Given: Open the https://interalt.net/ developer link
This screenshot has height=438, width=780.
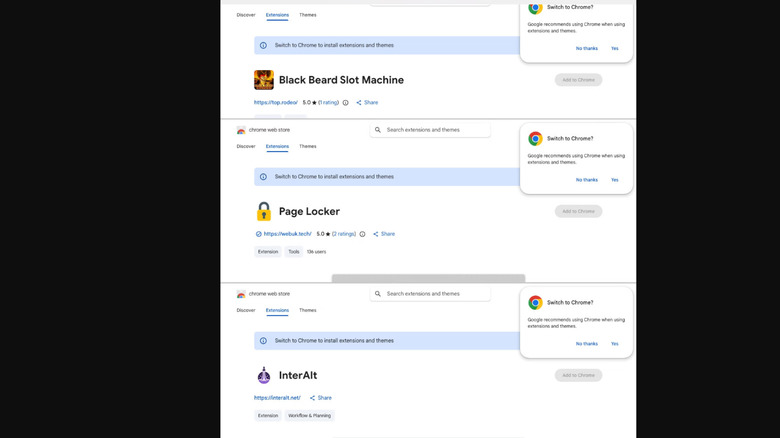Looking at the screenshot, I should click(x=277, y=398).
